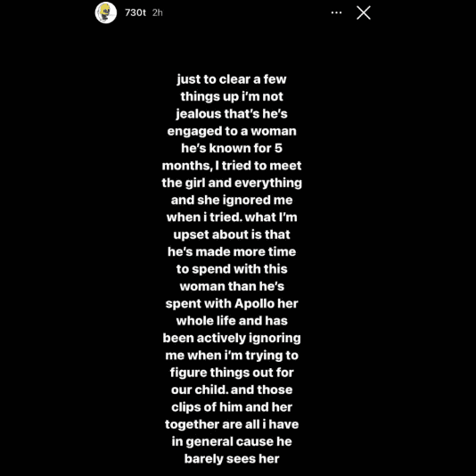Click 'spent with Apollo her' line
This screenshot has width=476, height=476.
point(232,304)
